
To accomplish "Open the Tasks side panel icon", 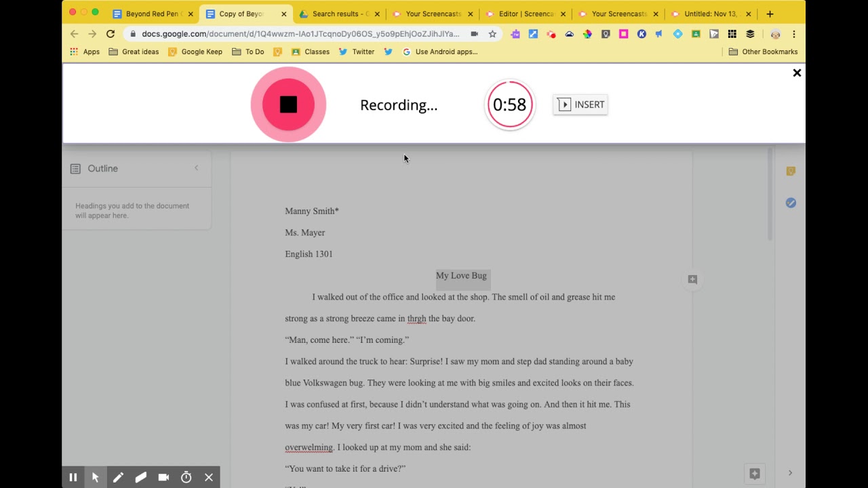I will [x=791, y=203].
